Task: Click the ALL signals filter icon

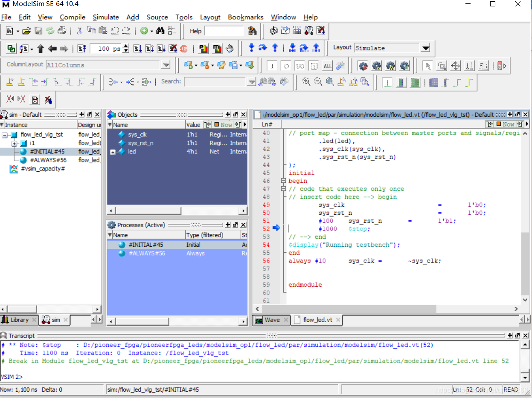Action: tap(327, 66)
